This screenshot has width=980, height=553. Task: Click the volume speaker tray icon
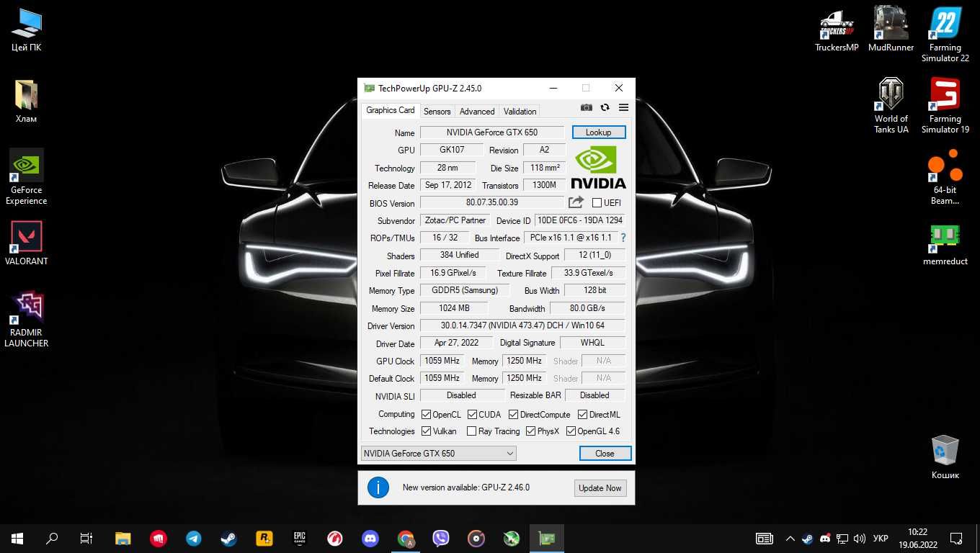click(859, 539)
